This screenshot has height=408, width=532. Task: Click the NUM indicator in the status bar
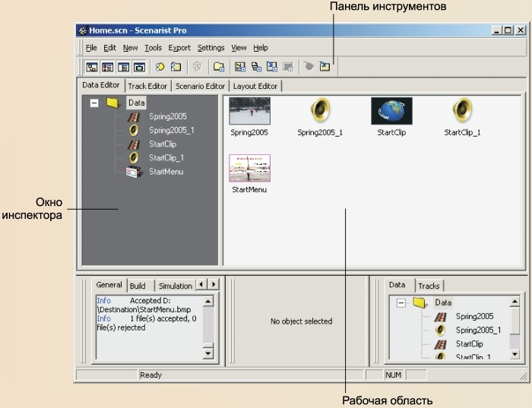[393, 375]
